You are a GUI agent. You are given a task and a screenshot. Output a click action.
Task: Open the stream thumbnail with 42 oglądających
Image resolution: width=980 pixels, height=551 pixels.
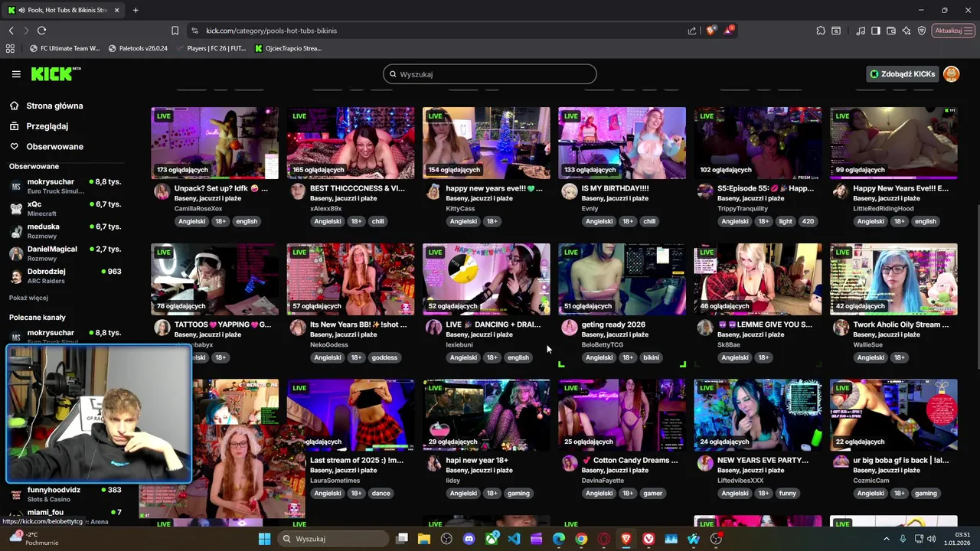[x=893, y=279]
